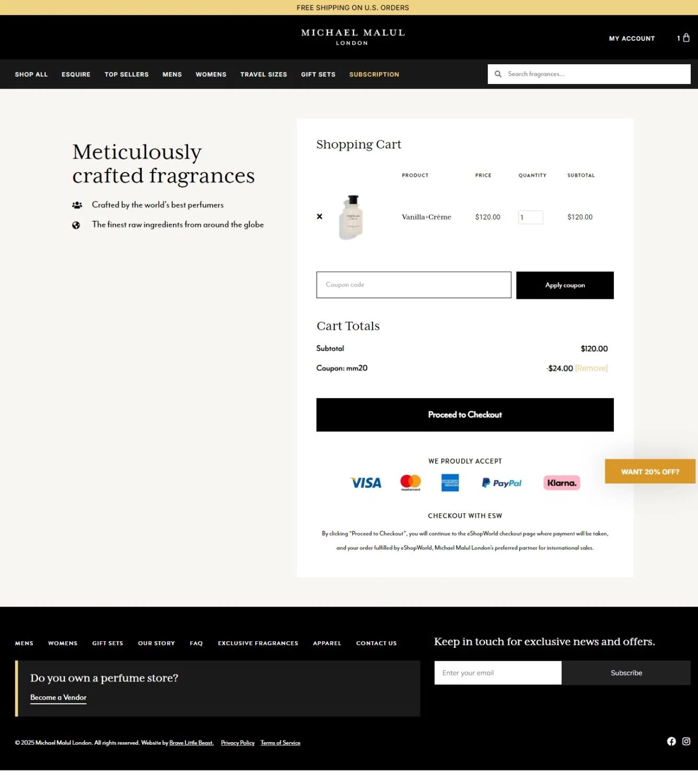
Task: Click the -$24.00 coupon discount amount
Action: pos(559,368)
